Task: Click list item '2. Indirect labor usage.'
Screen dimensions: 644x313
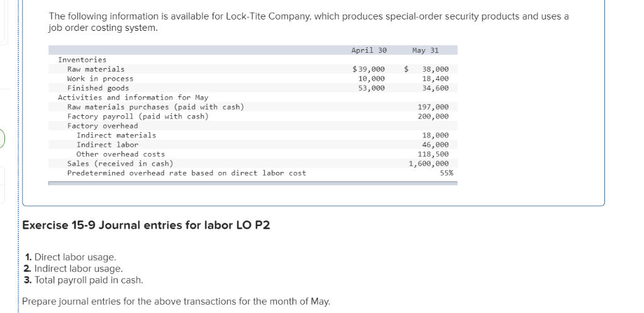Action: pos(74,268)
